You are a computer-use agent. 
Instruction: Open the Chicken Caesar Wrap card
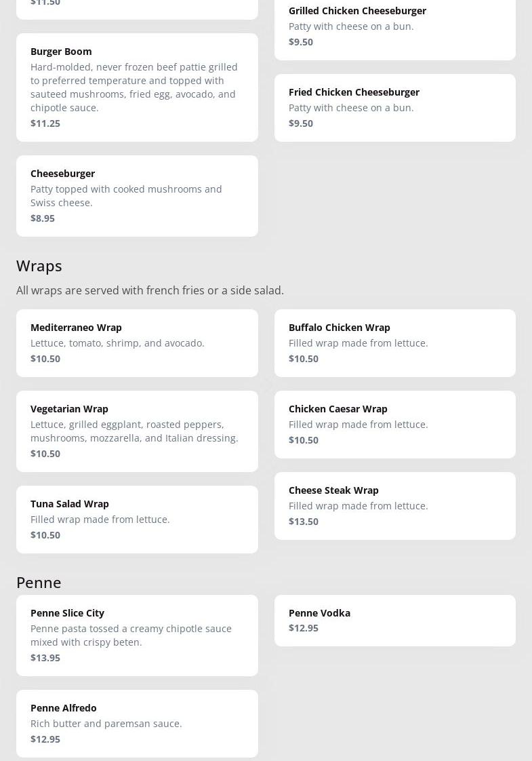tap(394, 424)
